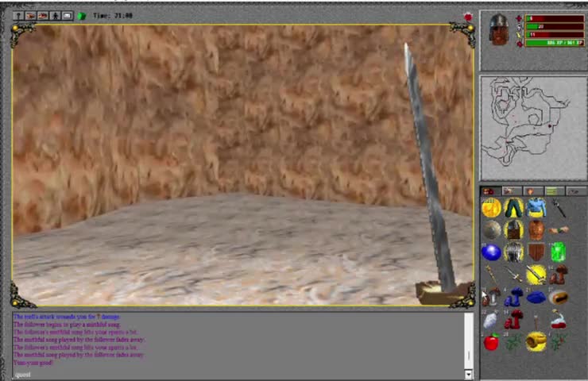Click the chat input field containing quest
Image resolution: width=588 pixels, height=381 pixels.
pos(238,375)
